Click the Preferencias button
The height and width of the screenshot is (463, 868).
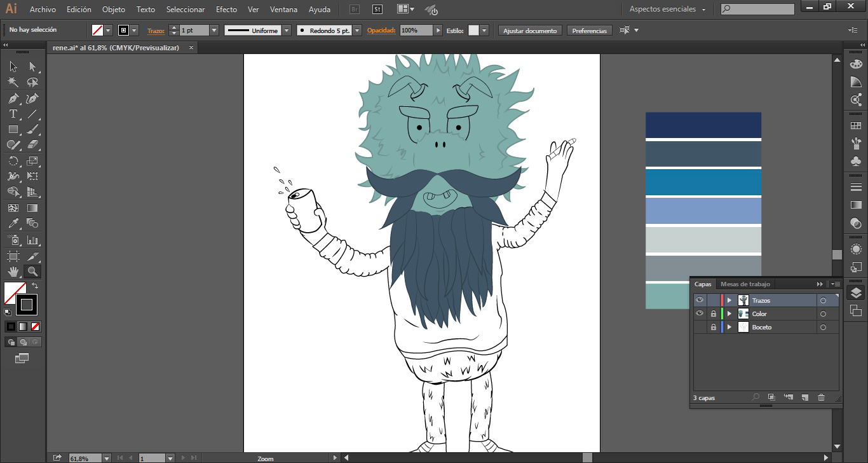point(589,31)
